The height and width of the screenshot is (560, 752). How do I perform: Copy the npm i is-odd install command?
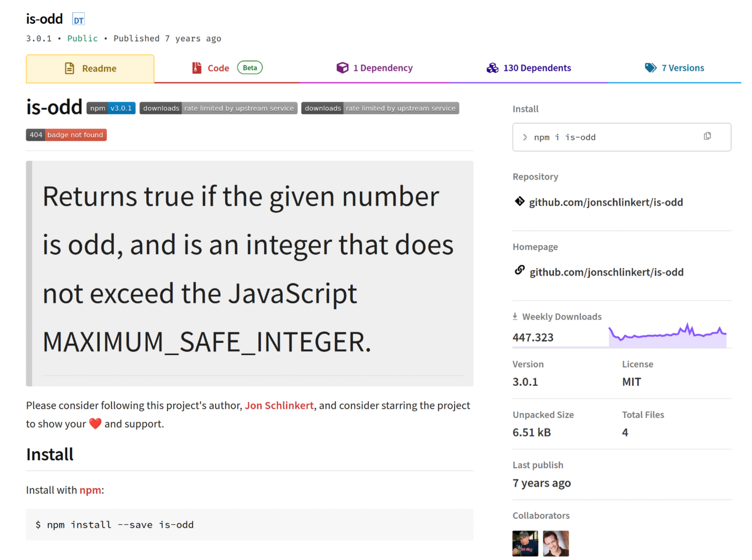point(707,136)
